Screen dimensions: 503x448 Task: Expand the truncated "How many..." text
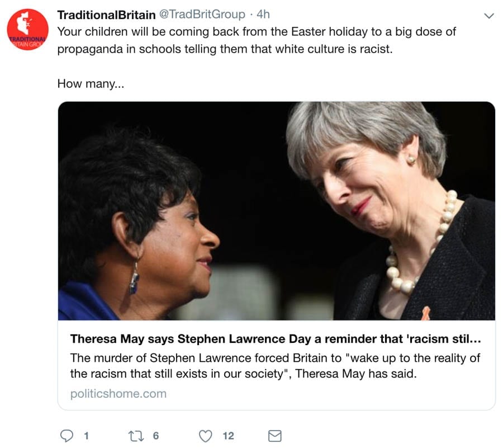click(86, 84)
